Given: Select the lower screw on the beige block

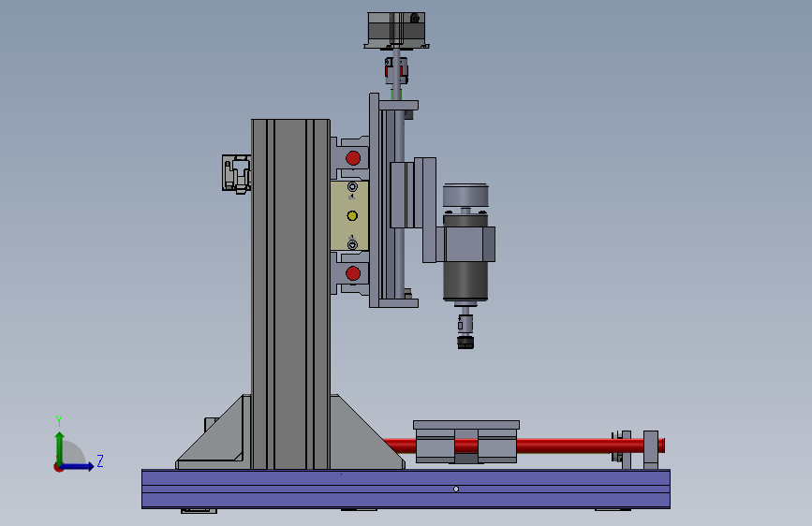Looking at the screenshot, I should pyautogui.click(x=353, y=244).
